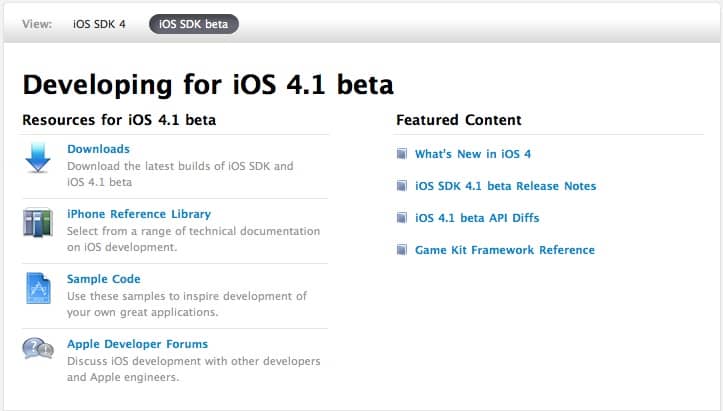
Task: Click the Apple Developer Forums chat icon
Action: pyautogui.click(x=38, y=349)
